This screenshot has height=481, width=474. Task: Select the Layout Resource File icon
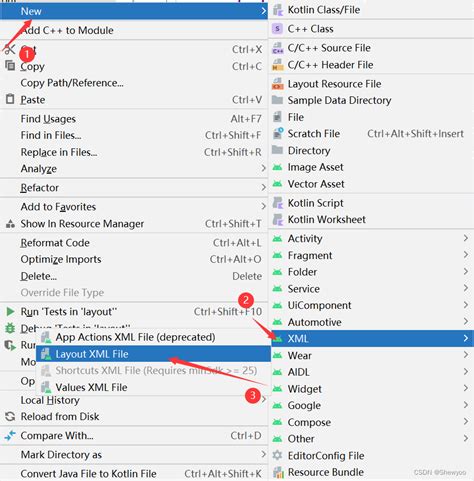tap(277, 84)
